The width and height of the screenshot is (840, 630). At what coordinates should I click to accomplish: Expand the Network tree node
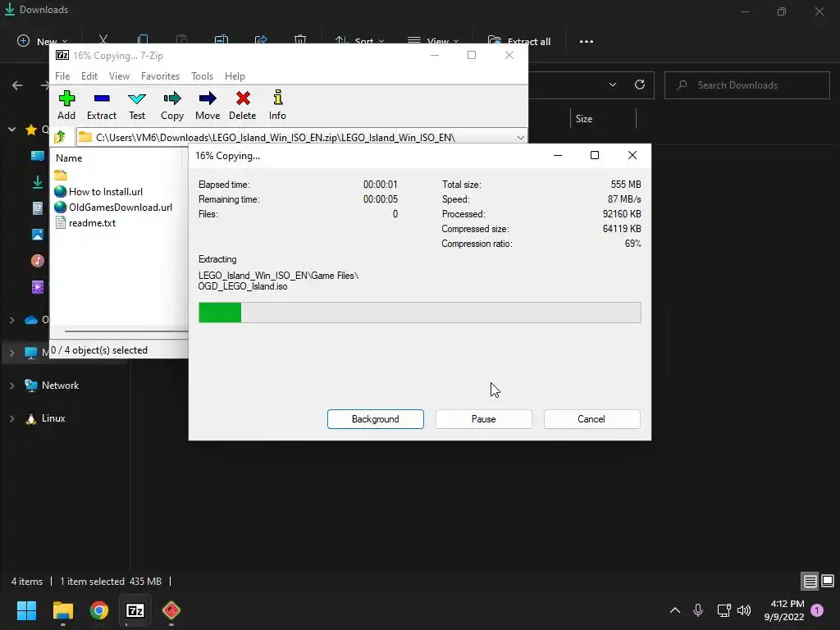click(x=11, y=386)
